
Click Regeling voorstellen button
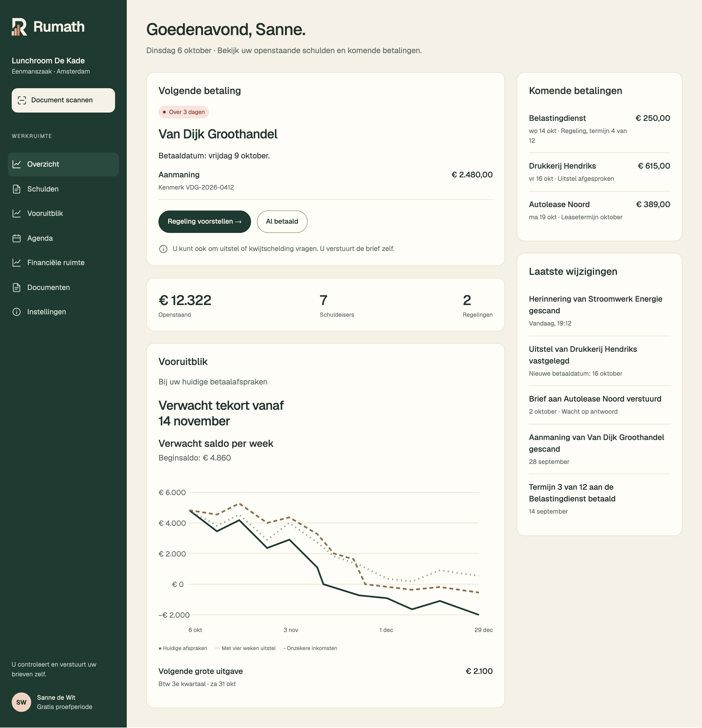[205, 222]
